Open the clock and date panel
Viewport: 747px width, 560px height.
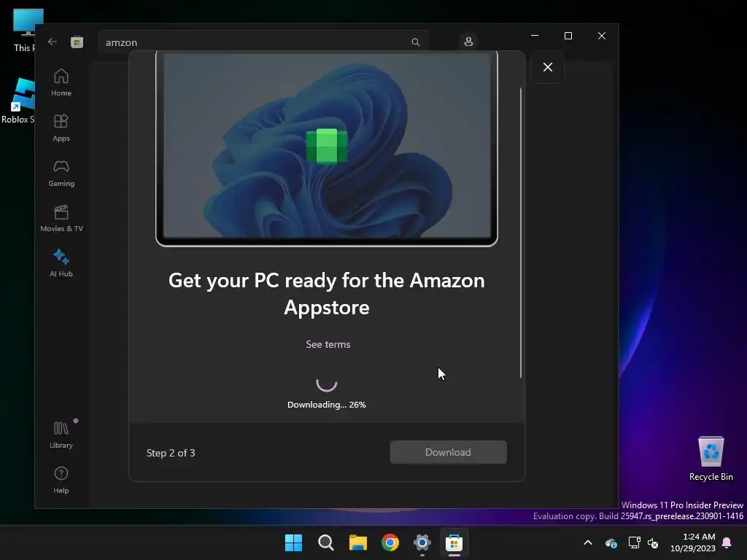(x=693, y=542)
